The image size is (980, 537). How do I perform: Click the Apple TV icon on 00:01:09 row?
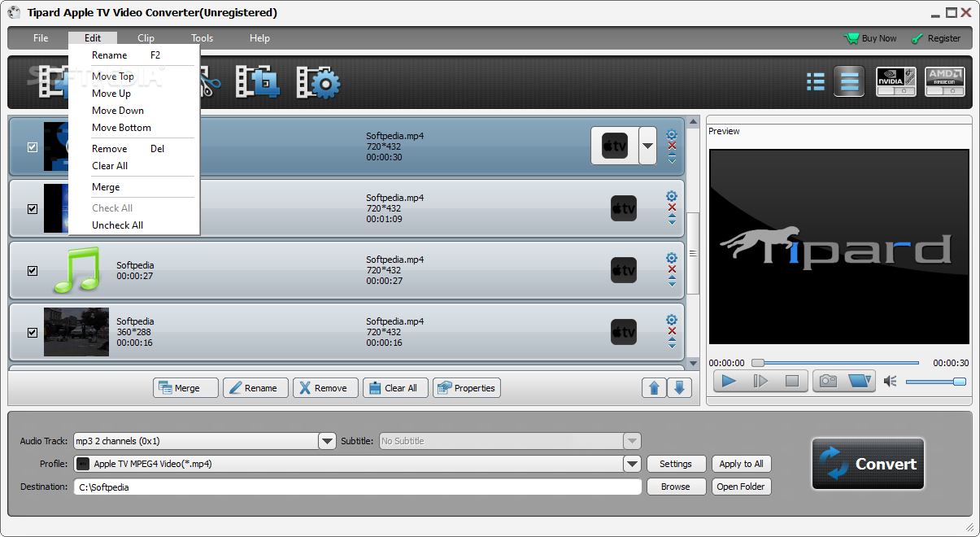(624, 208)
